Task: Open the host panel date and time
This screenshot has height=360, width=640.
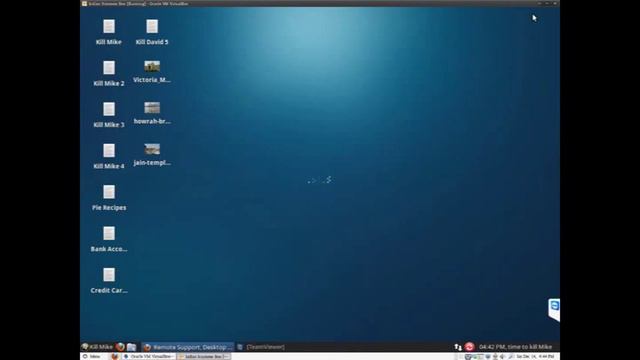Action: tap(535, 356)
